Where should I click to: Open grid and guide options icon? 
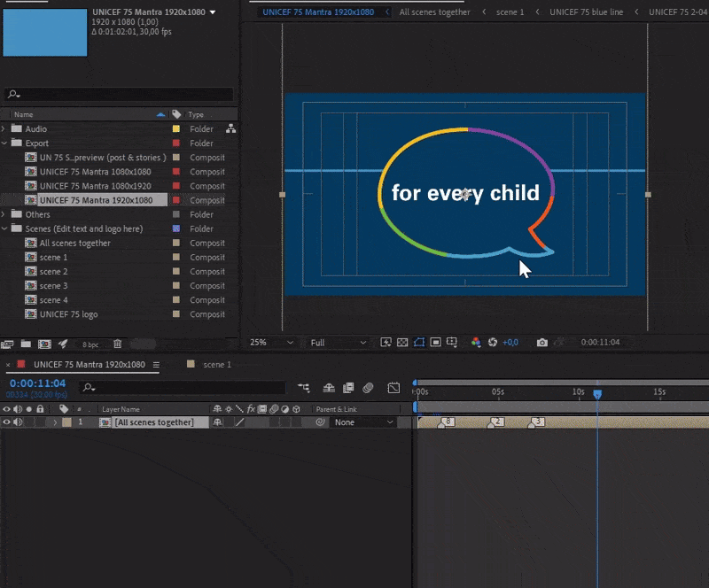452,342
